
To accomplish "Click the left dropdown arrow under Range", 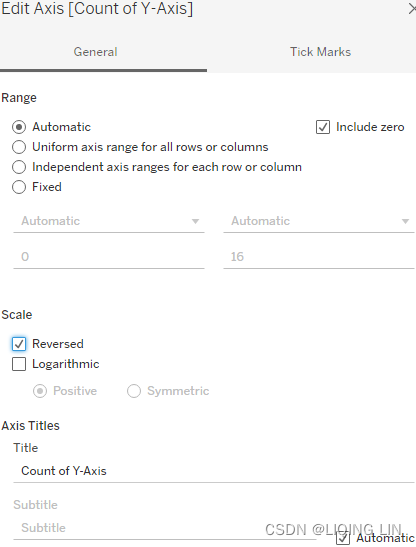I will click(x=195, y=221).
